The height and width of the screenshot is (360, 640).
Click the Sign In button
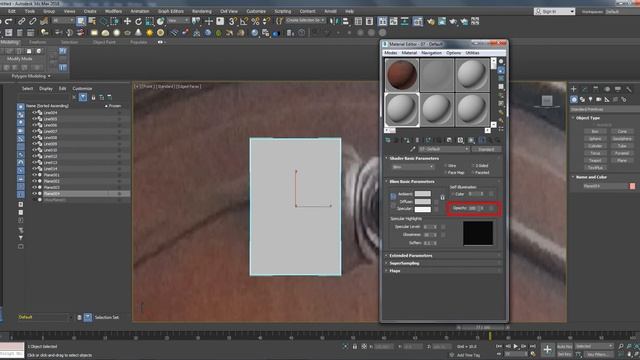click(554, 11)
